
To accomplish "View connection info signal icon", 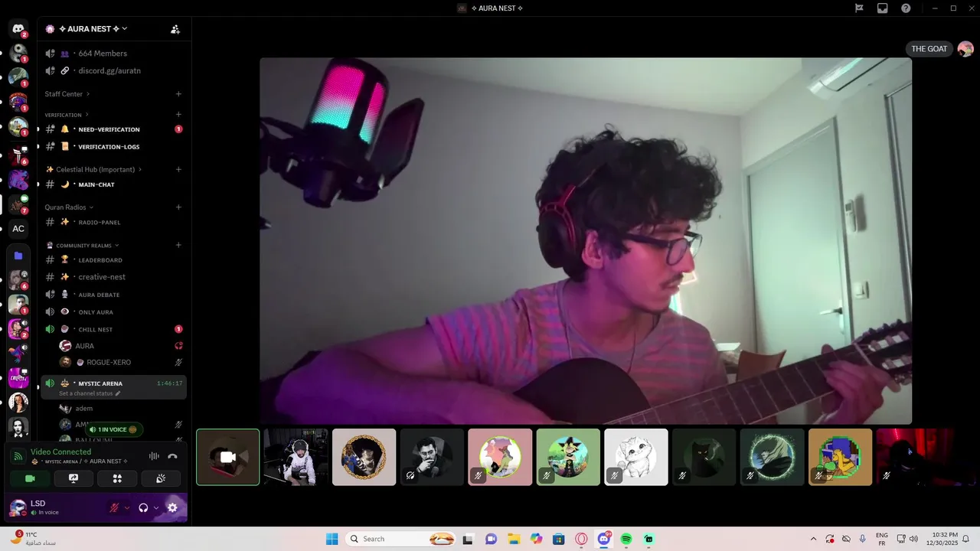I will 18,456.
